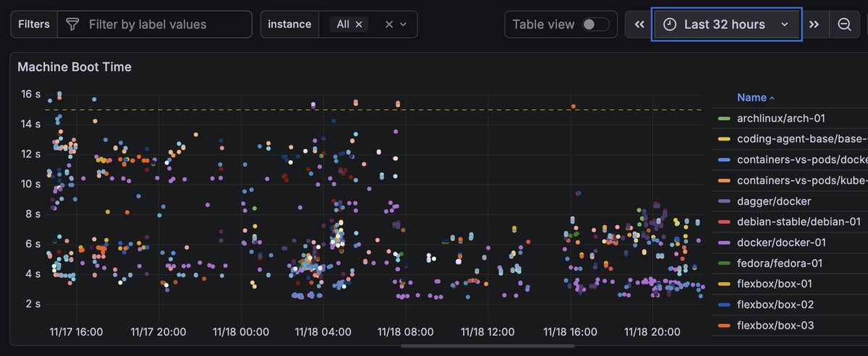
Task: Click the 11/18 20:00 x-axis label
Action: (x=652, y=332)
